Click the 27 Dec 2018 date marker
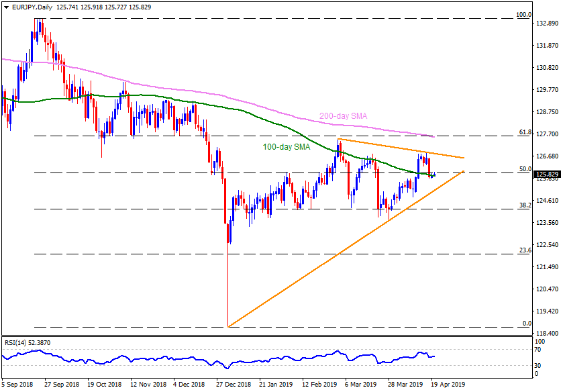 click(232, 385)
